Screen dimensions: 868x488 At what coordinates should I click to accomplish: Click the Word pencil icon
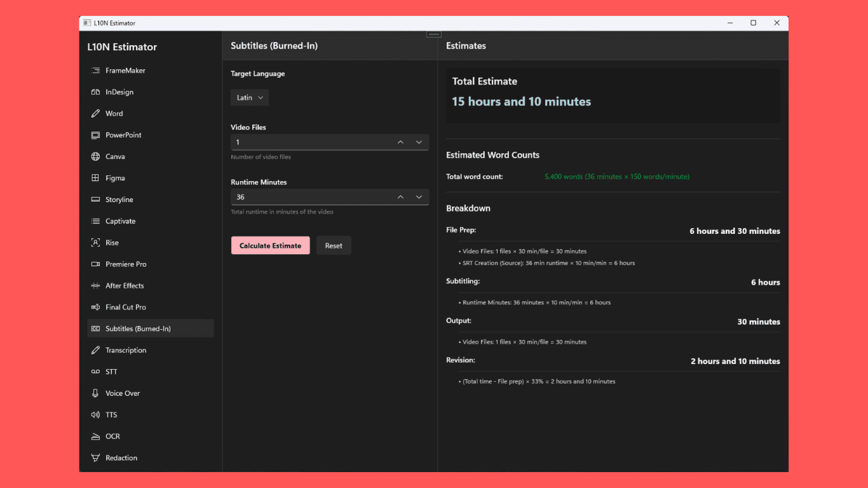pos(94,113)
